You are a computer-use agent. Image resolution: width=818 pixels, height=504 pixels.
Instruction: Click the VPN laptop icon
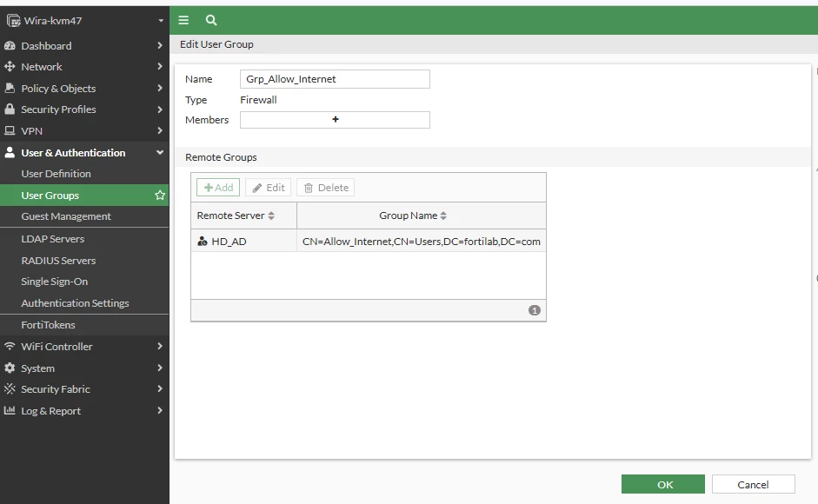pyautogui.click(x=10, y=130)
